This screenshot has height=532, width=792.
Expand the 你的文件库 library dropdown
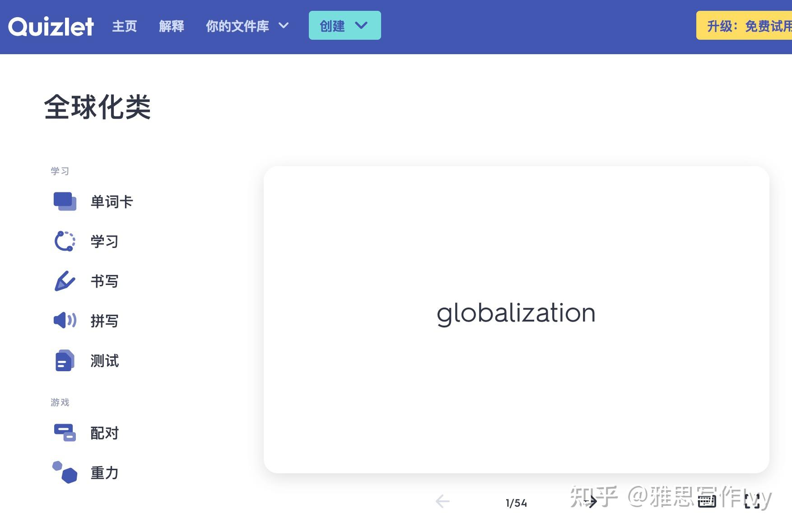coord(247,26)
